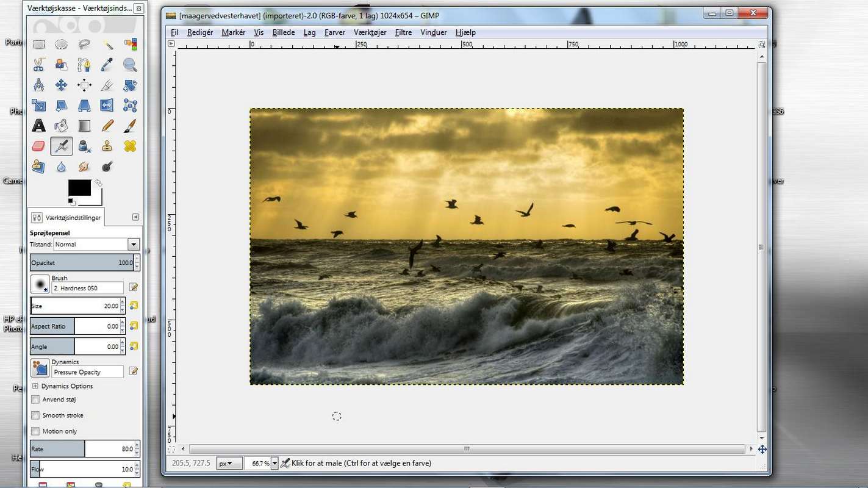The height and width of the screenshot is (488, 868).
Task: Expand Dynamics Options section
Action: point(35,386)
